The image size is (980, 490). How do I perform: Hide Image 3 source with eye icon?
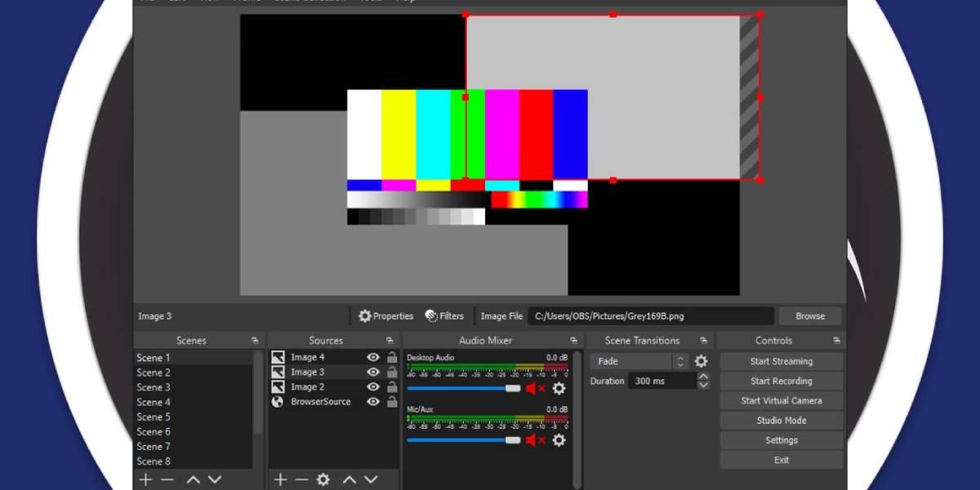373,372
